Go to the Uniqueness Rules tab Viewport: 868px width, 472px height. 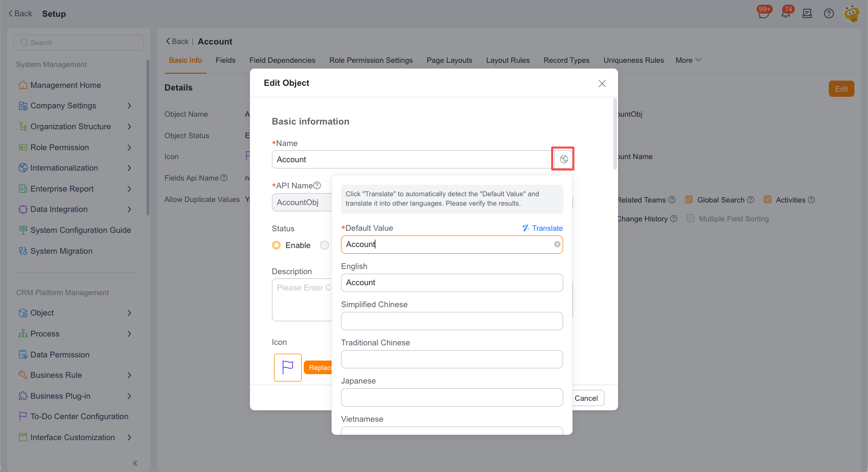[634, 60]
